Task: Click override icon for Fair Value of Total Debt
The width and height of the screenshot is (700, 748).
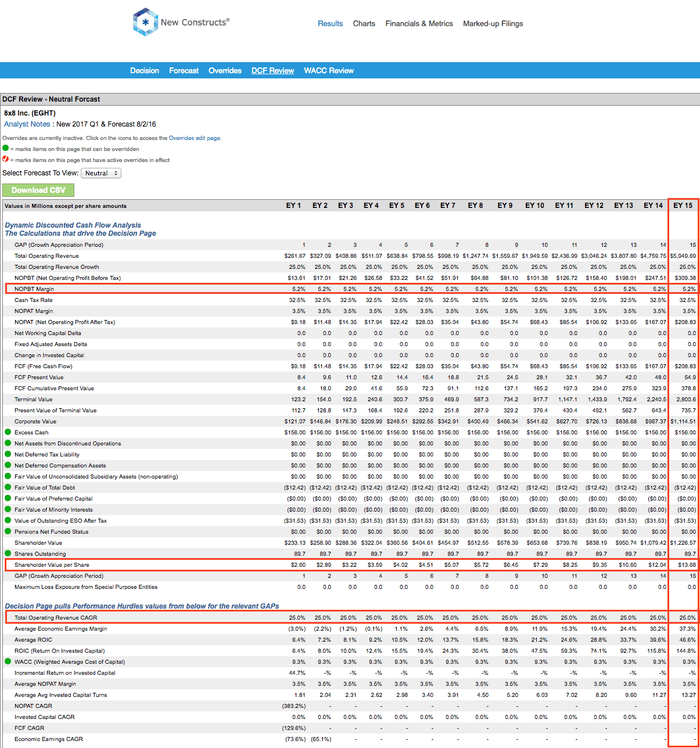Action: 8,487
